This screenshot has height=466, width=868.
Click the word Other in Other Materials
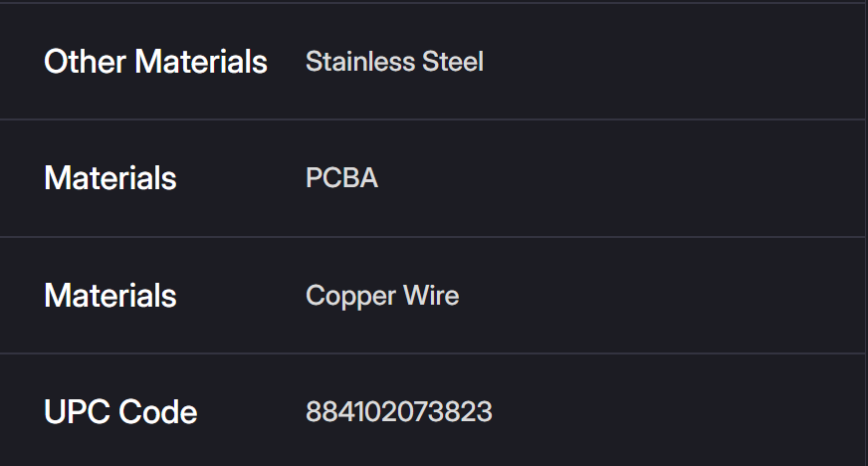point(86,62)
